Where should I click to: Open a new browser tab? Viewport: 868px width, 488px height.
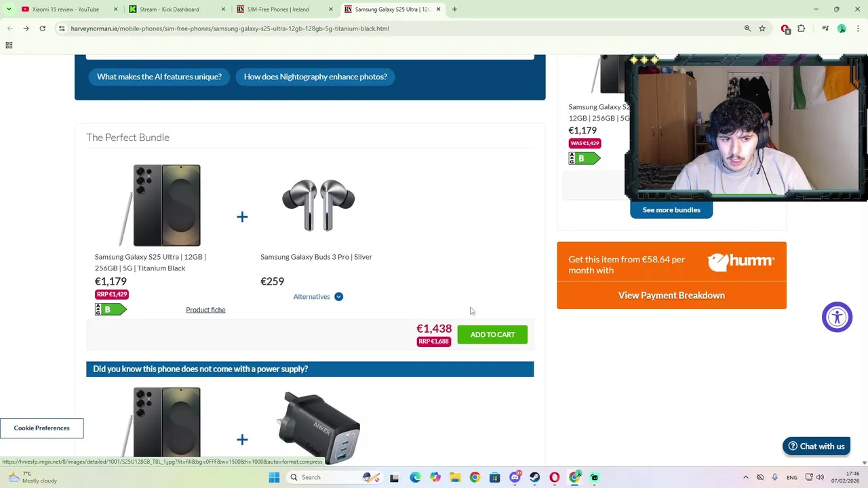coord(454,9)
